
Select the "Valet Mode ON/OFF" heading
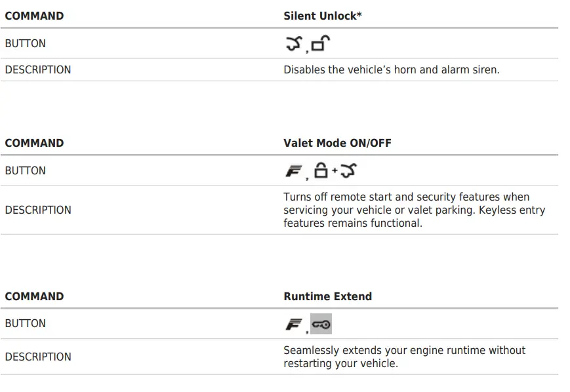[x=337, y=143]
